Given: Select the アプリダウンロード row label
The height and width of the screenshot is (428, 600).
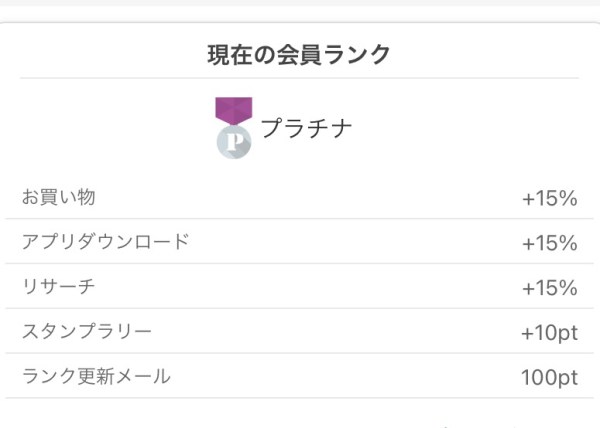Looking at the screenshot, I should click(x=105, y=242).
